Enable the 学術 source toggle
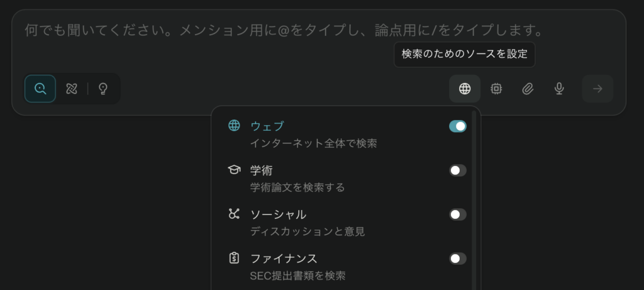Image resolution: width=644 pixels, height=290 pixels. tap(458, 170)
